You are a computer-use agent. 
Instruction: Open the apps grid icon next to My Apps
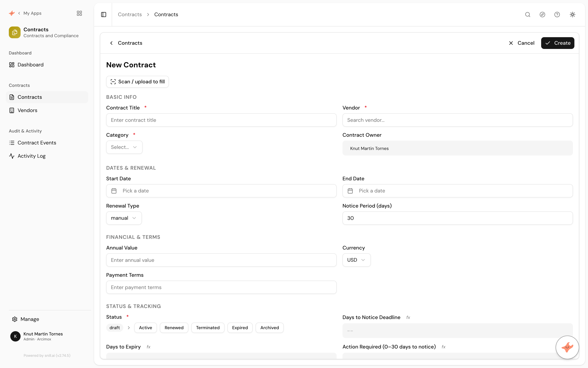click(79, 13)
